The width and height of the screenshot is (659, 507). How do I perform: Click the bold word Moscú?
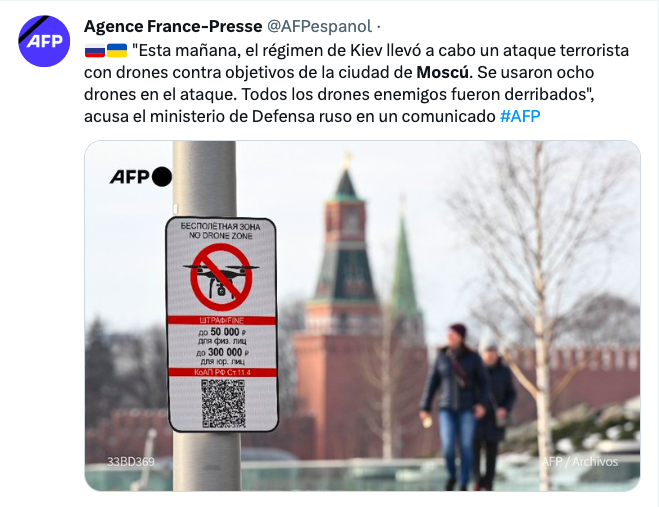point(442,72)
